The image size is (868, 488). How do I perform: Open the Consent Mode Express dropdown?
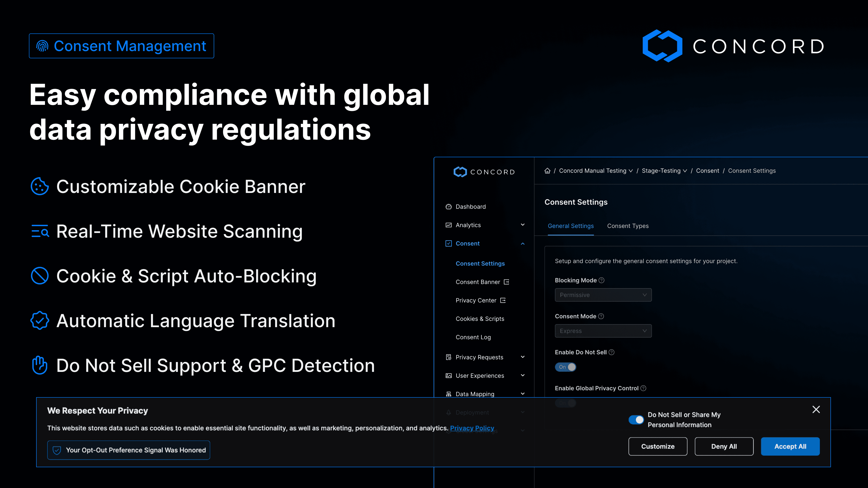click(x=603, y=331)
